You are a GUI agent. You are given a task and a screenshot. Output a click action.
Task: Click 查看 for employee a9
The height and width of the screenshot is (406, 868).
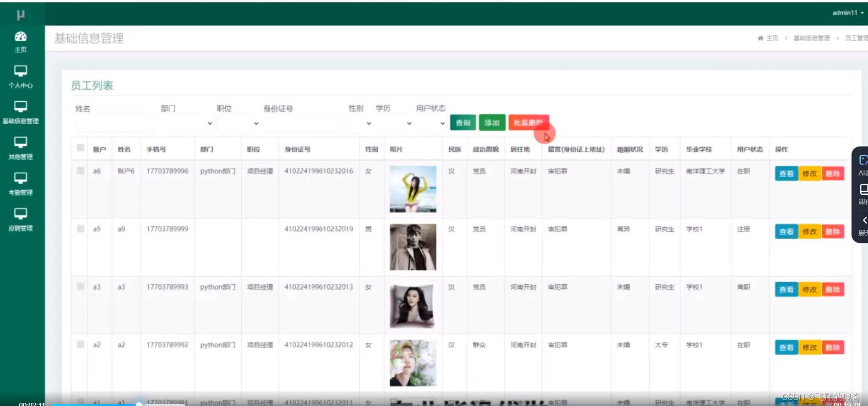click(x=787, y=231)
